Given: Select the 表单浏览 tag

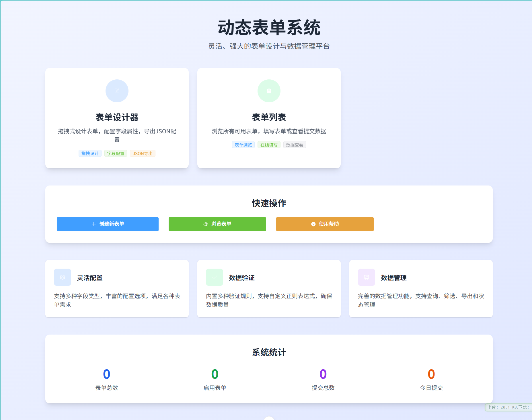Looking at the screenshot, I should click(243, 145).
